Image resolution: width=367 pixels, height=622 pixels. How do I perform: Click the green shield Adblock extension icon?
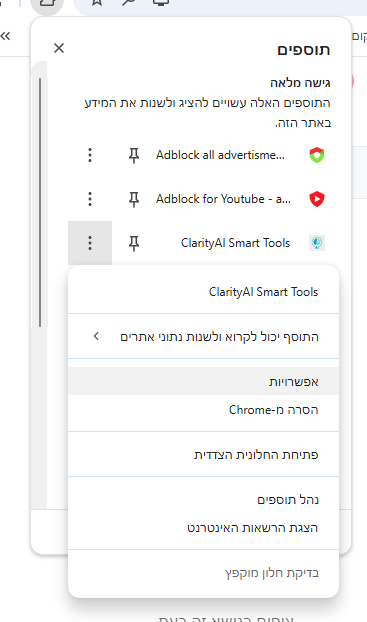[317, 155]
